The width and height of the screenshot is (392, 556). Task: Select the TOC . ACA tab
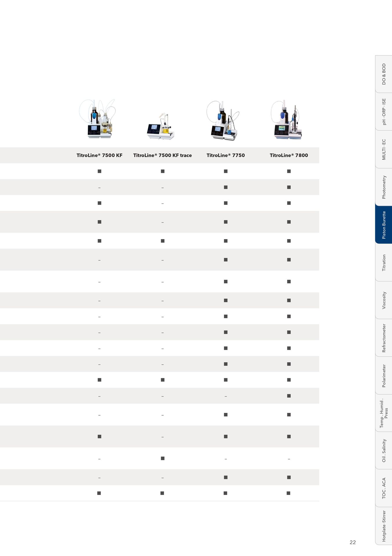click(x=384, y=488)
